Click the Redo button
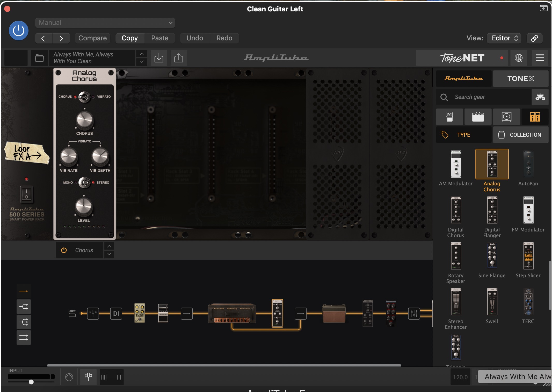552x392 pixels. coord(224,38)
